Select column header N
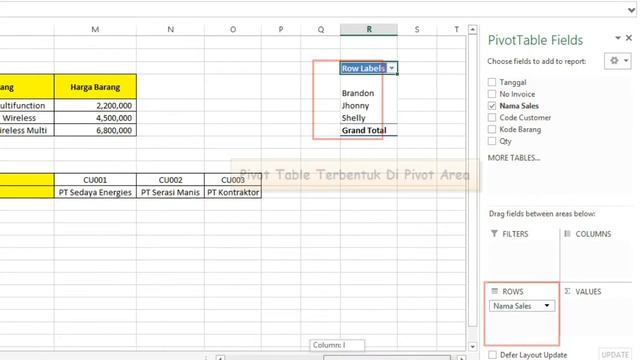The image size is (640, 360). point(170,29)
